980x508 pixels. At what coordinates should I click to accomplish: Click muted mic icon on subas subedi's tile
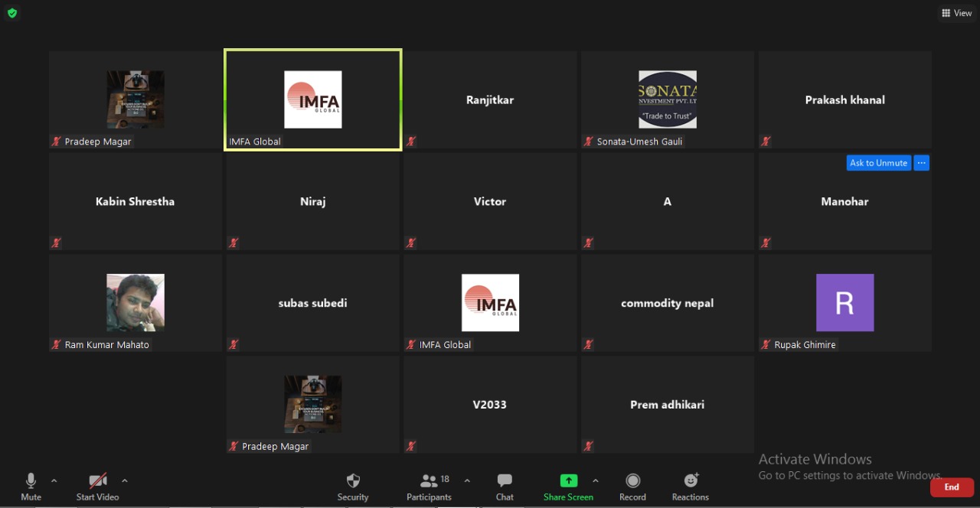234,345
